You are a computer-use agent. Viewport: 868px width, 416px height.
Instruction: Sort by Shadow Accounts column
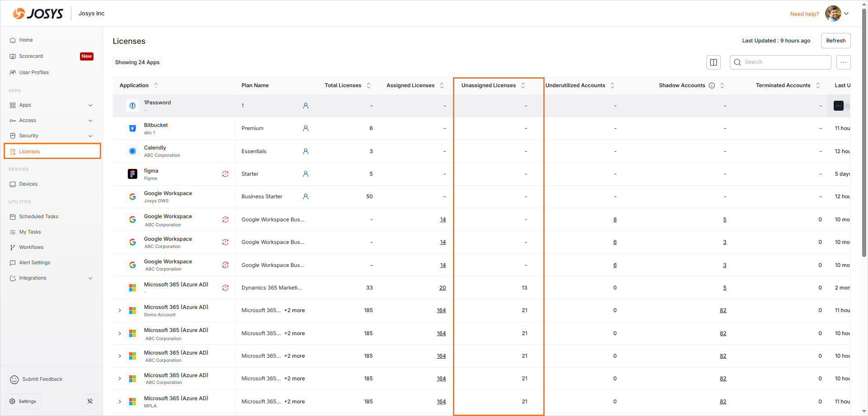pos(722,85)
